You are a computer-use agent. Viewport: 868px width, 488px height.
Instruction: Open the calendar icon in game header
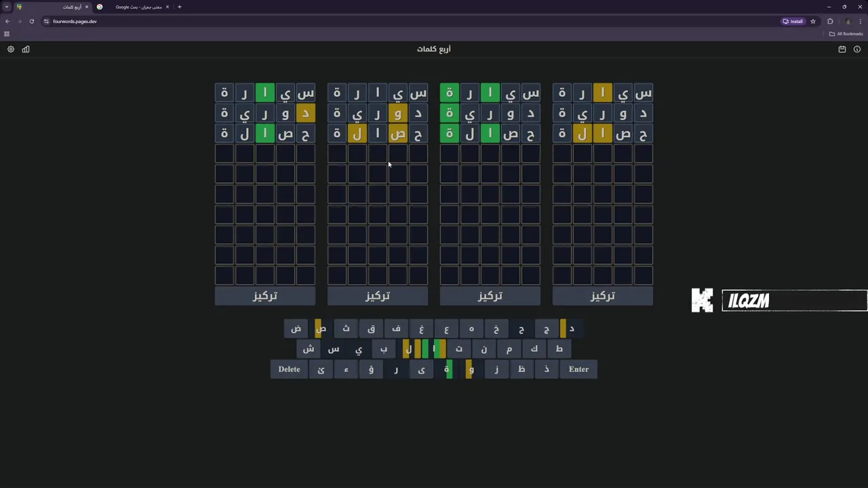point(842,49)
